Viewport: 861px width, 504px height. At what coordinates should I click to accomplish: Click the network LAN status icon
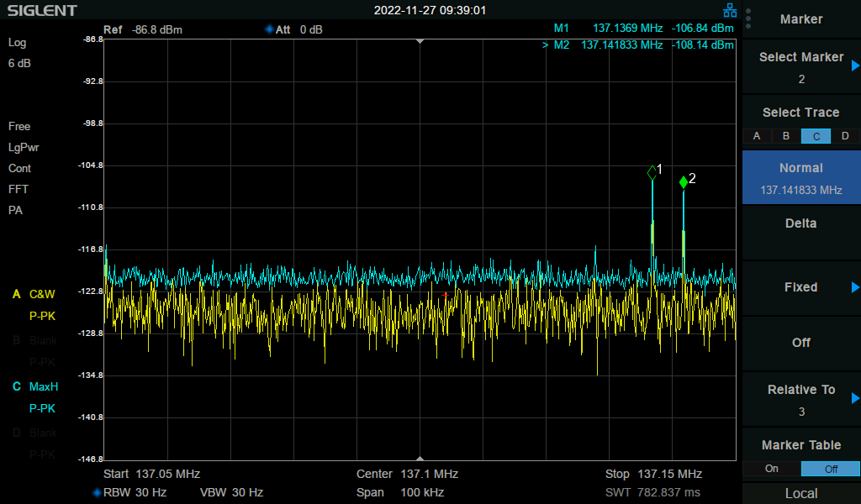click(x=729, y=11)
